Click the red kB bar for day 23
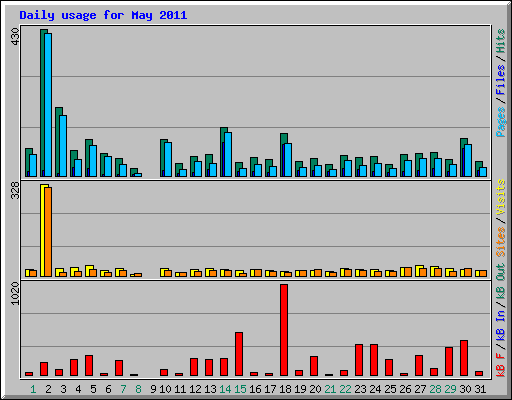Screen dimensions: 512x400 (x=359, y=360)
